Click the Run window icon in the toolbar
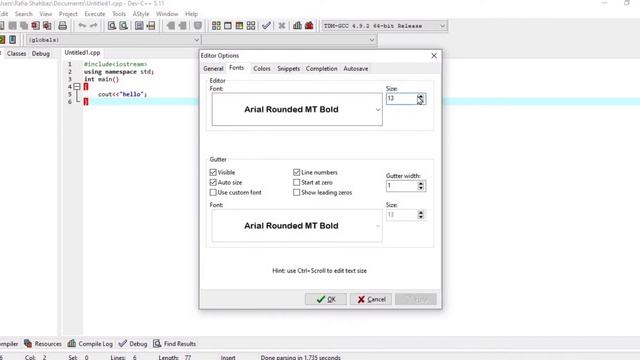 [228, 26]
